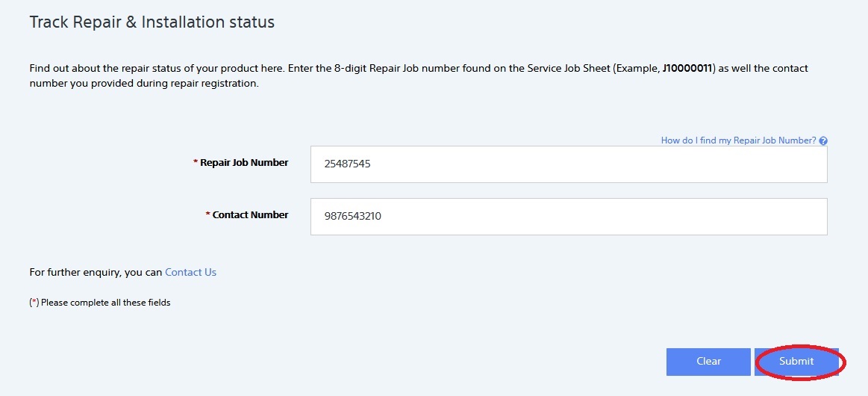Click the 'Track Repair & Installation status' heading
This screenshot has width=868, height=396.
tap(152, 22)
